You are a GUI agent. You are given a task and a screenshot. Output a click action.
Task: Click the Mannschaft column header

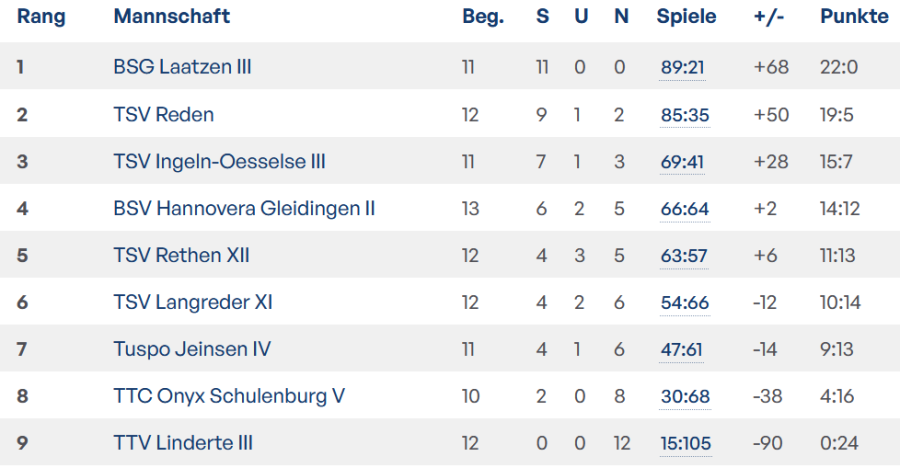(x=171, y=17)
